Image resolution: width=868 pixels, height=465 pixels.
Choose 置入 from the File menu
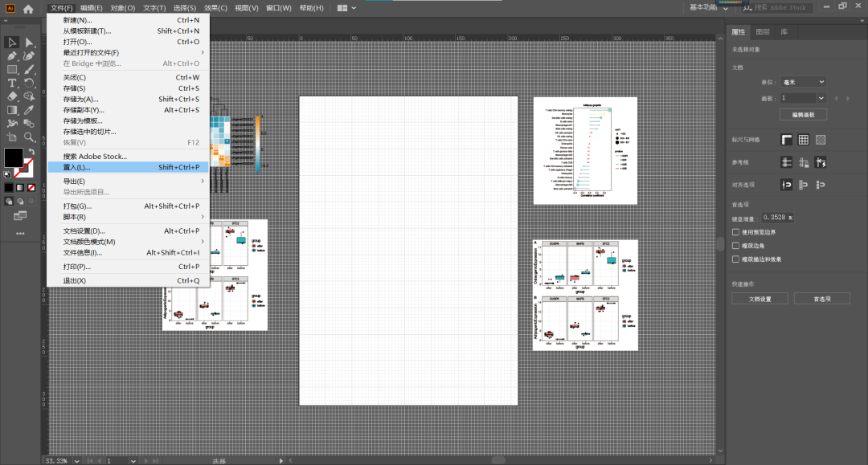[x=129, y=167]
